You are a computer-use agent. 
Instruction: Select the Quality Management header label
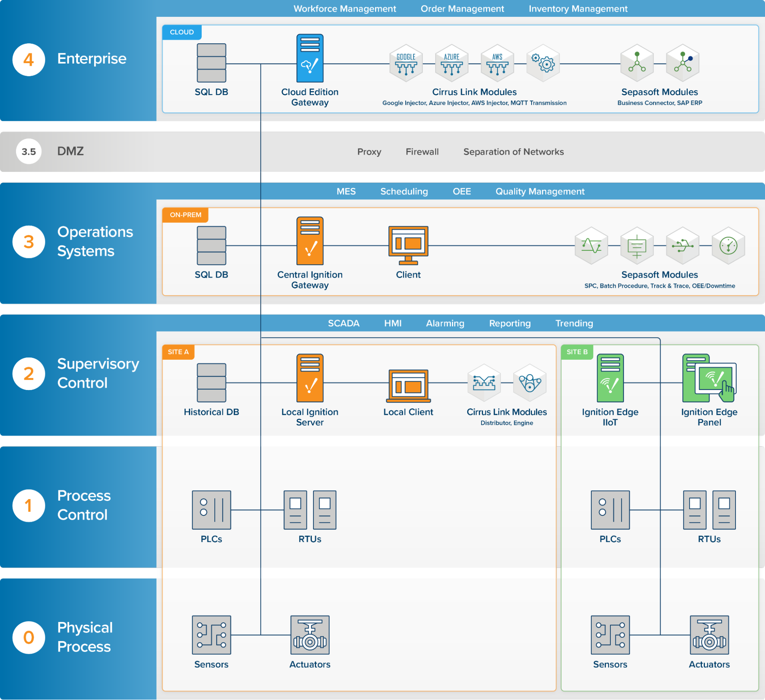[540, 191]
